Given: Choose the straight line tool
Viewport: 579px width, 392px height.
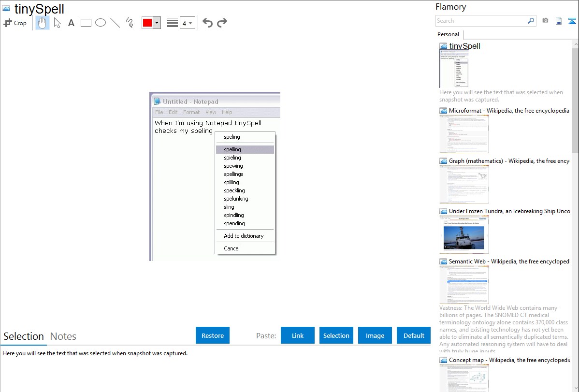Looking at the screenshot, I should tap(115, 23).
